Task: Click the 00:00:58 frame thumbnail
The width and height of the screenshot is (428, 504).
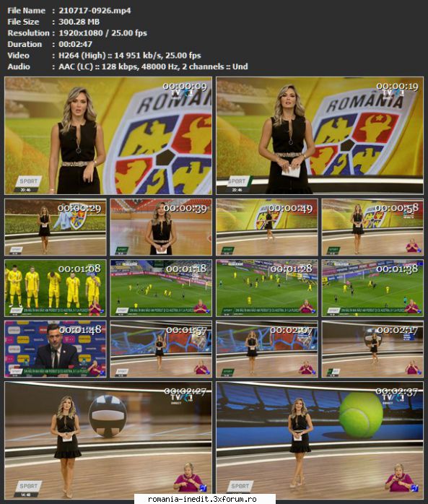Action: click(372, 227)
